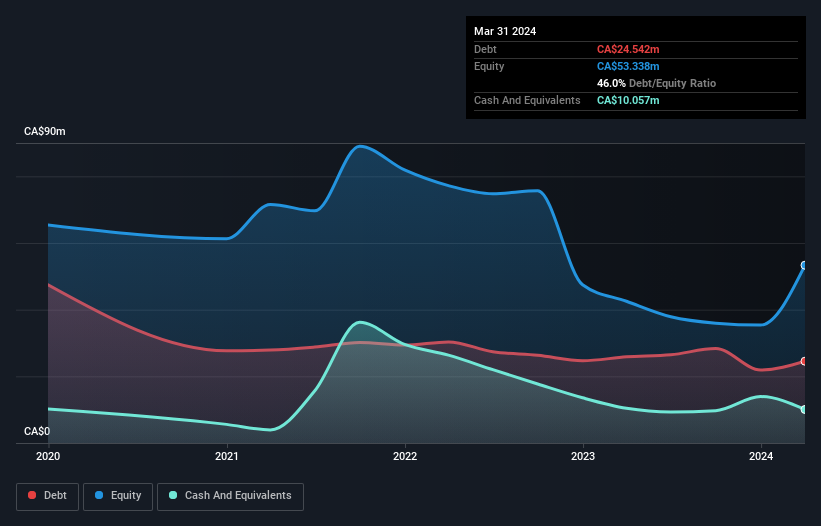Click the CA$90m y-axis label
This screenshot has width=821, height=526.
point(45,131)
